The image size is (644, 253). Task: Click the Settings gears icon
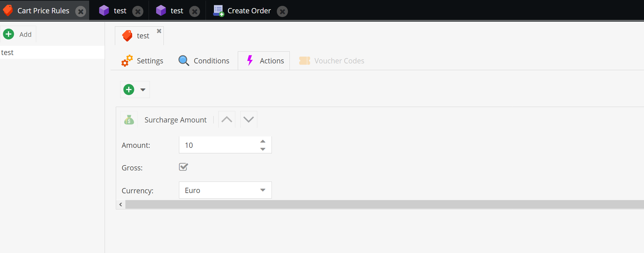click(x=127, y=61)
